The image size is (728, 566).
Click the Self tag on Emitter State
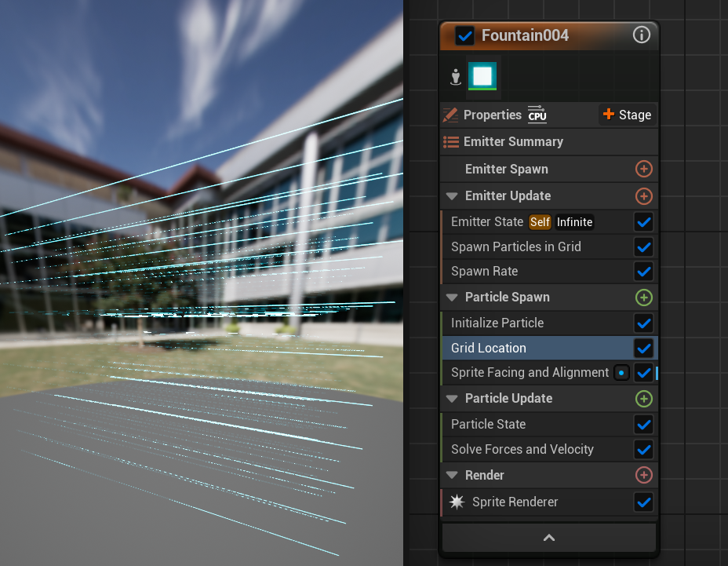(x=540, y=222)
